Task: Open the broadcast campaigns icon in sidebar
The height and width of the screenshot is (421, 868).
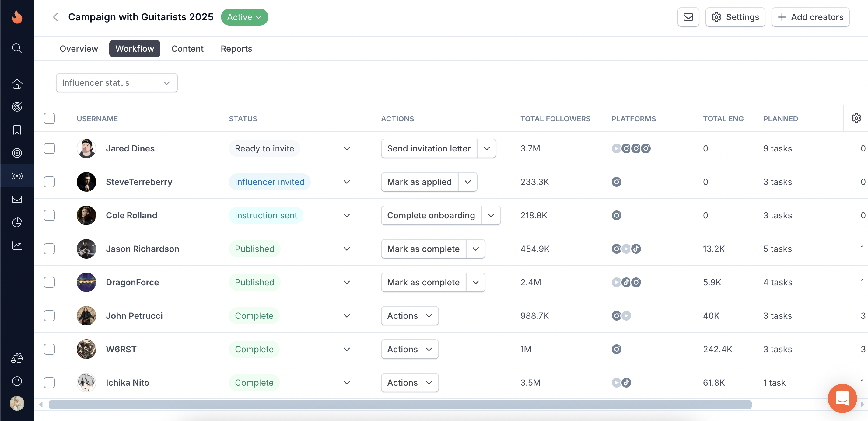Action: 17,176
